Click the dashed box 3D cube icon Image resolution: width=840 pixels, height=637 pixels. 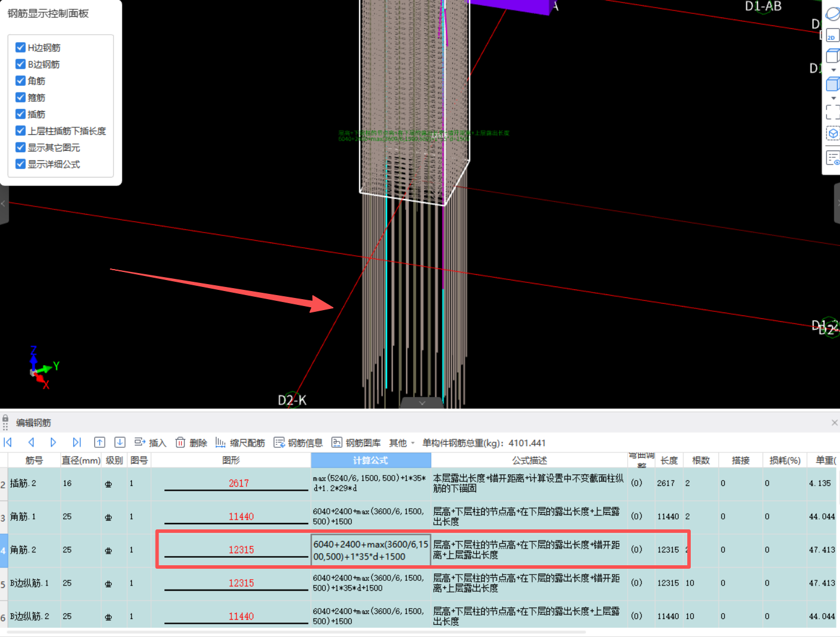click(832, 134)
